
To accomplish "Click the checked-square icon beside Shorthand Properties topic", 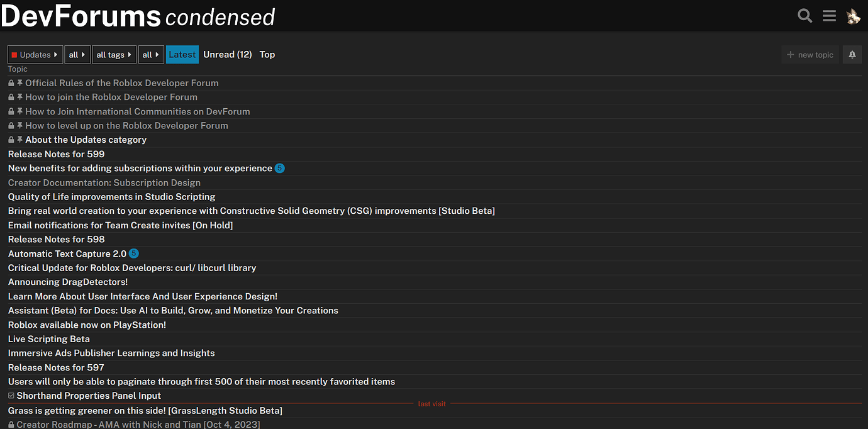I will 11,395.
